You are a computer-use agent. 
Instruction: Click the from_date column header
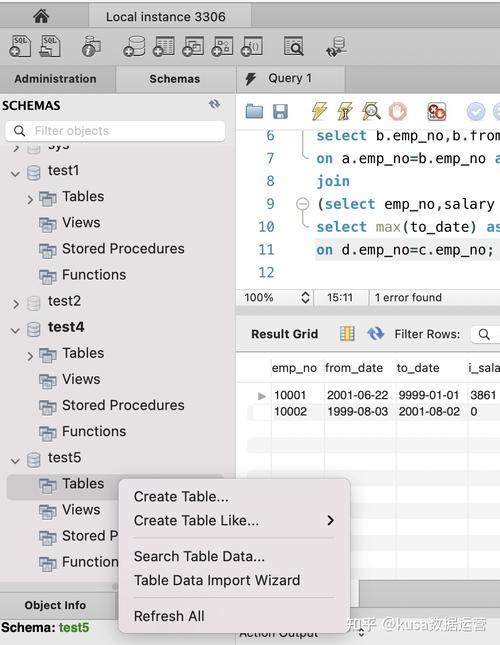click(354, 368)
